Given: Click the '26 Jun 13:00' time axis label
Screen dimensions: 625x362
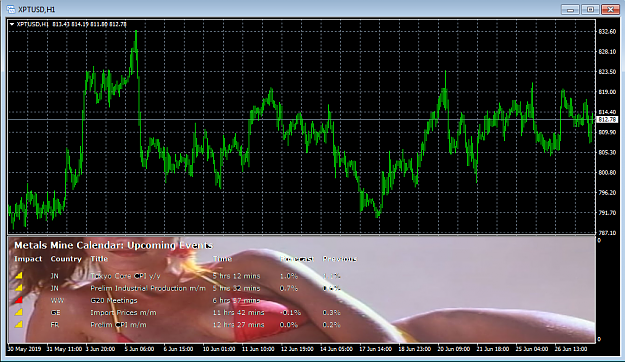Looking at the screenshot, I should [571, 349].
